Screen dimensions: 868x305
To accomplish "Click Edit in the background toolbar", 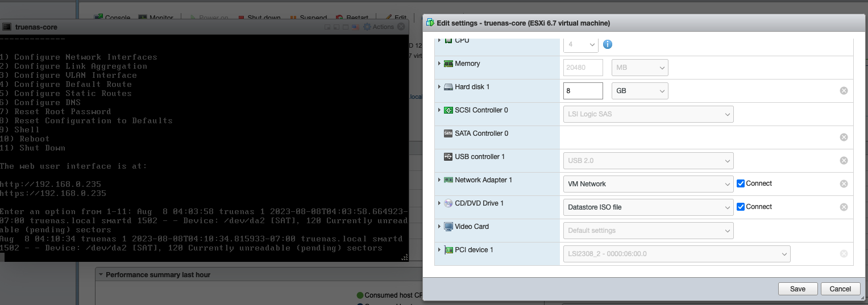I will coord(395,18).
